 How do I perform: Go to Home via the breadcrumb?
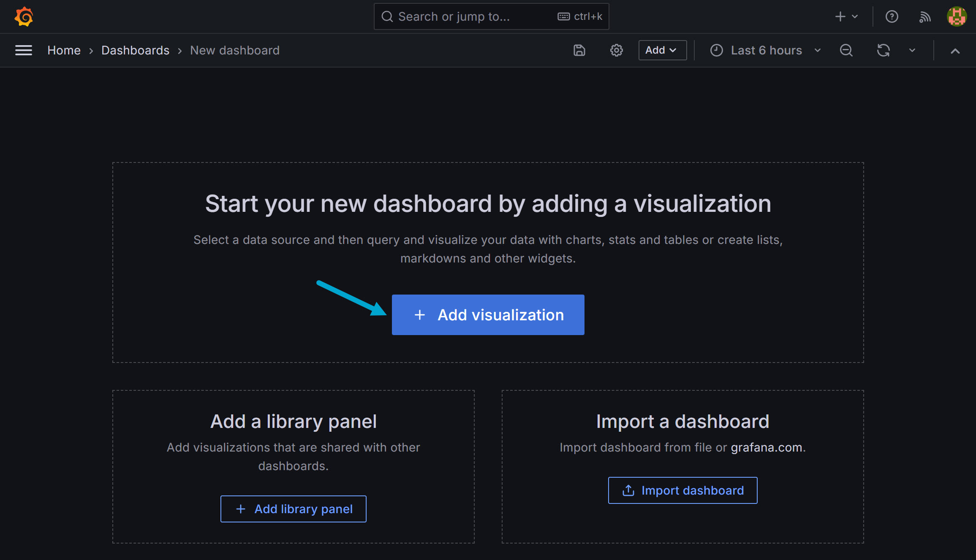pyautogui.click(x=64, y=50)
